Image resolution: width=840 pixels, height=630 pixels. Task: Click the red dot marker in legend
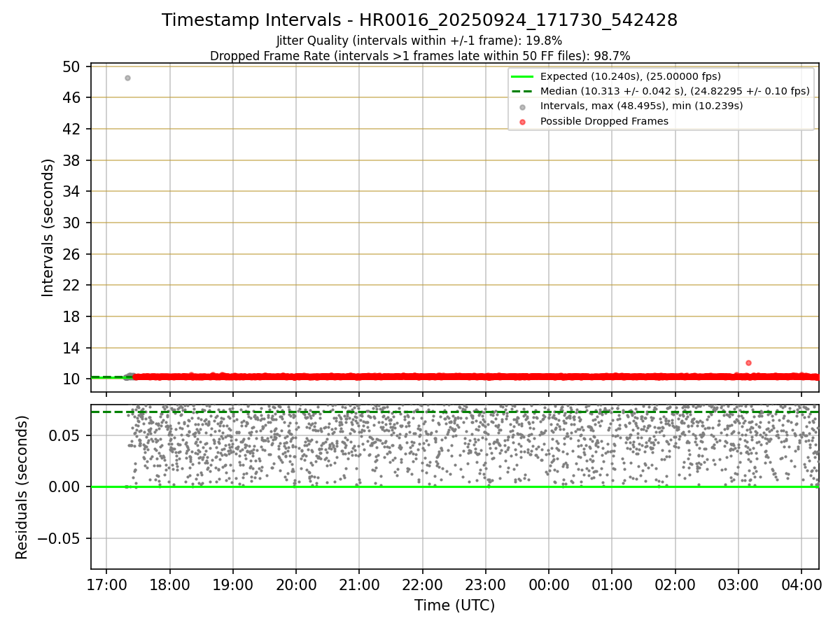[522, 122]
